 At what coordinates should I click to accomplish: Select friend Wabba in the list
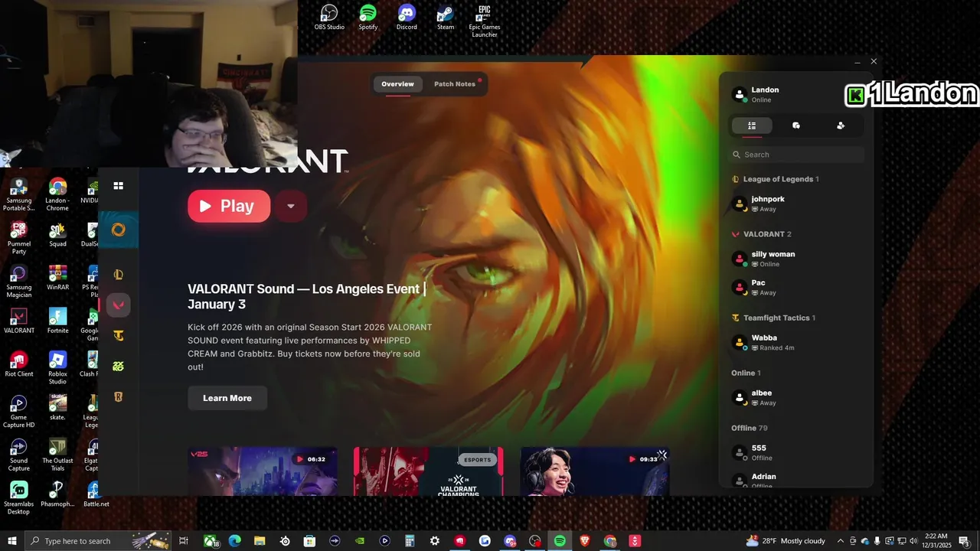[x=796, y=342]
